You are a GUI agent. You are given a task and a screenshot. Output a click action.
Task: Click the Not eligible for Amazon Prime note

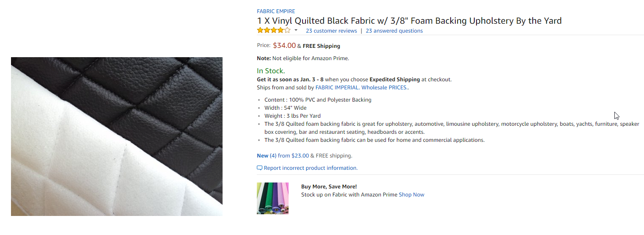pos(311,58)
